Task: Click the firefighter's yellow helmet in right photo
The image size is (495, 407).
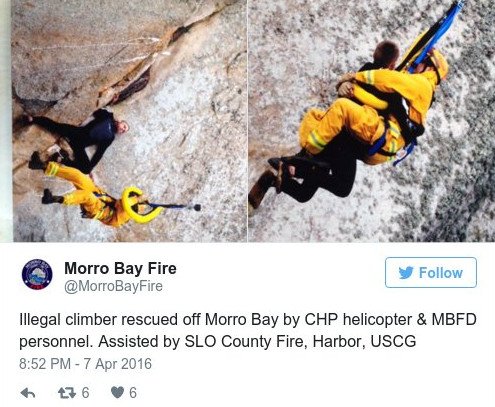Action: [x=438, y=65]
